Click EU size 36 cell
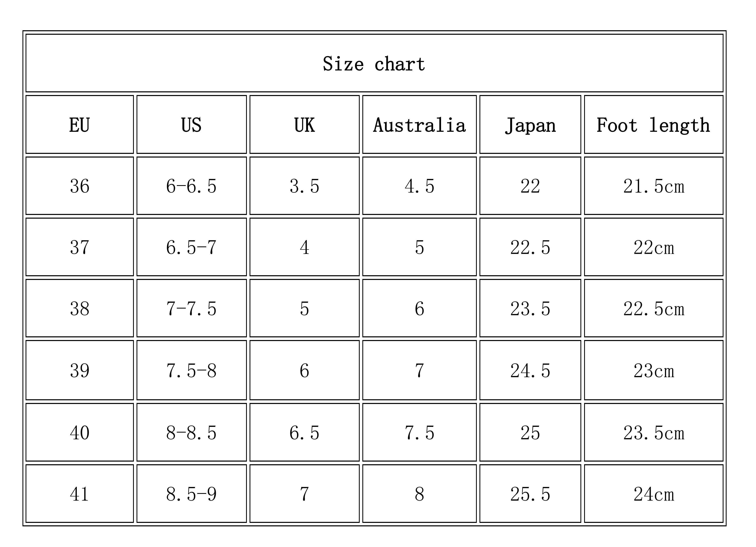 click(80, 186)
